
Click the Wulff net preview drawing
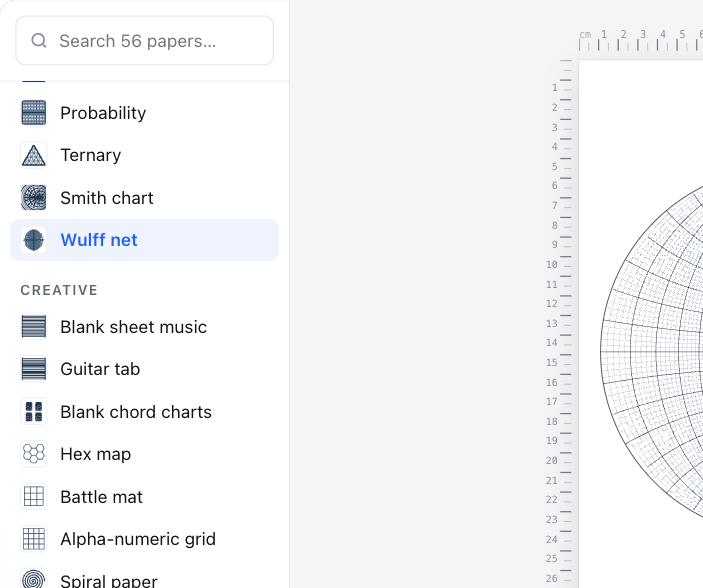[651, 352]
